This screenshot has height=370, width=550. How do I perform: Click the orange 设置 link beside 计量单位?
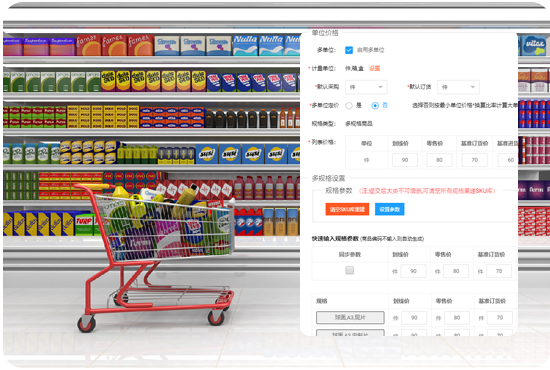tap(374, 68)
